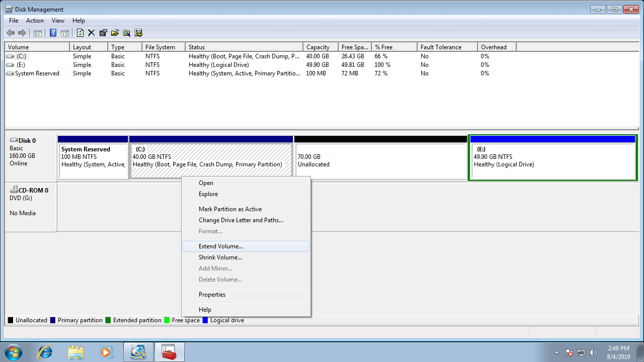This screenshot has height=362, width=644.
Task: Sort volumes by the Capacity column header
Action: pyautogui.click(x=318, y=47)
